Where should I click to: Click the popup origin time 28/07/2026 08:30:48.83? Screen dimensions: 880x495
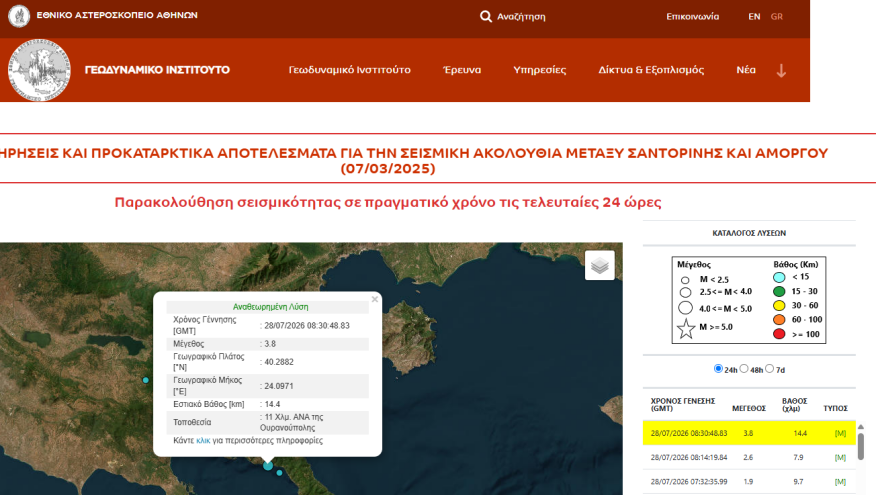[x=307, y=326]
